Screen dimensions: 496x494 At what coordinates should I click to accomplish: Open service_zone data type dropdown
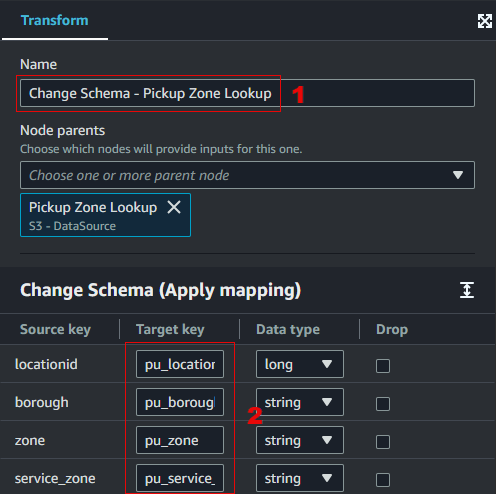coord(300,478)
